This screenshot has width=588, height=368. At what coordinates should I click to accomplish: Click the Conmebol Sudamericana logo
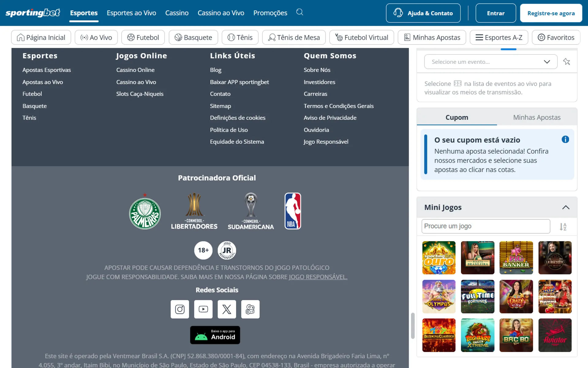(x=251, y=211)
